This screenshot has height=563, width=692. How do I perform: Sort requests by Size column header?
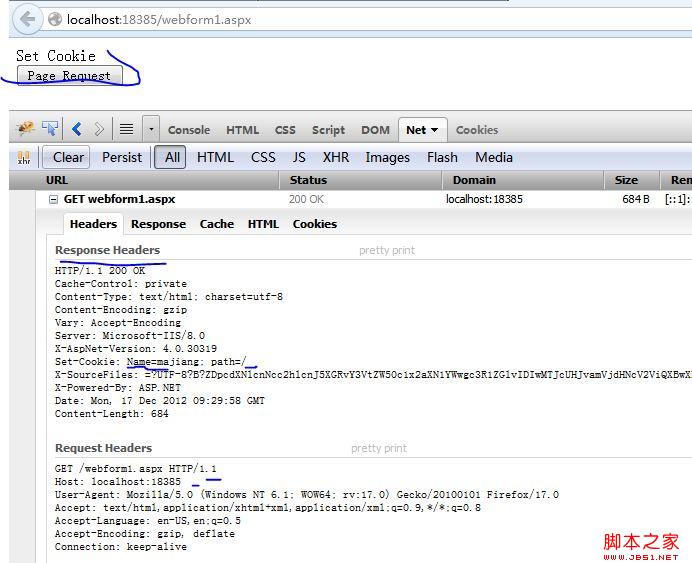point(632,180)
